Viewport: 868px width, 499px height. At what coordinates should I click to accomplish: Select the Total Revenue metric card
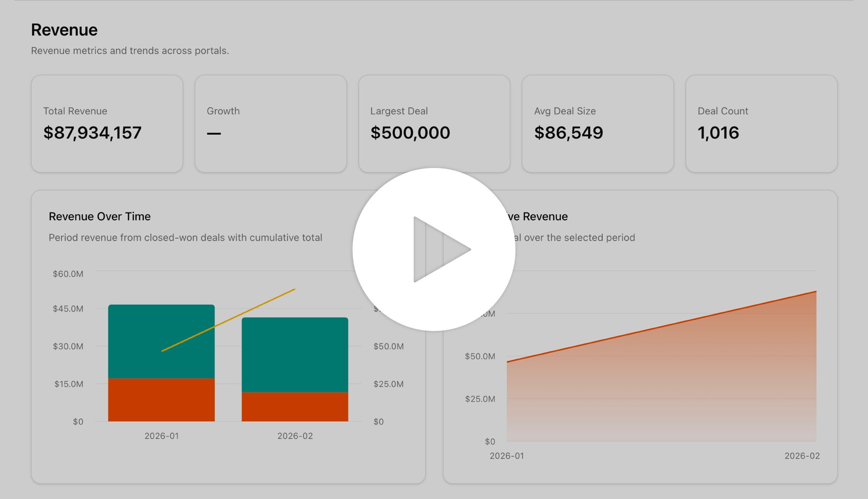tap(107, 124)
